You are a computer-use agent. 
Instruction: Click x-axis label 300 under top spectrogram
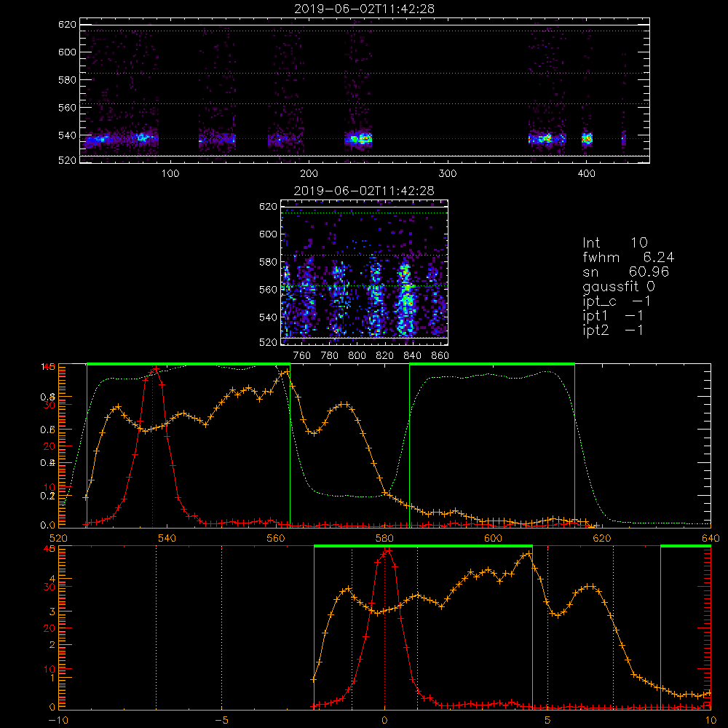(448, 174)
